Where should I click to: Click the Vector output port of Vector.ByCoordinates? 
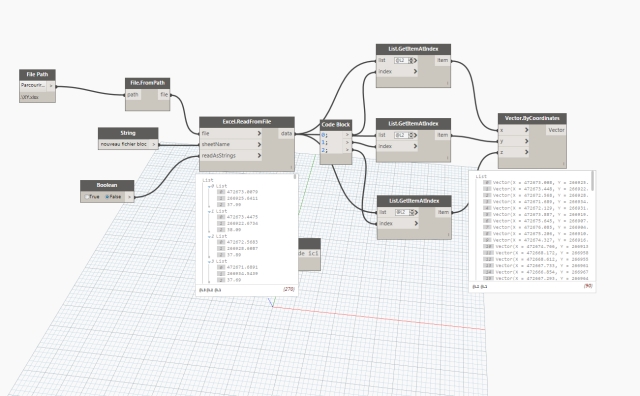(556, 130)
